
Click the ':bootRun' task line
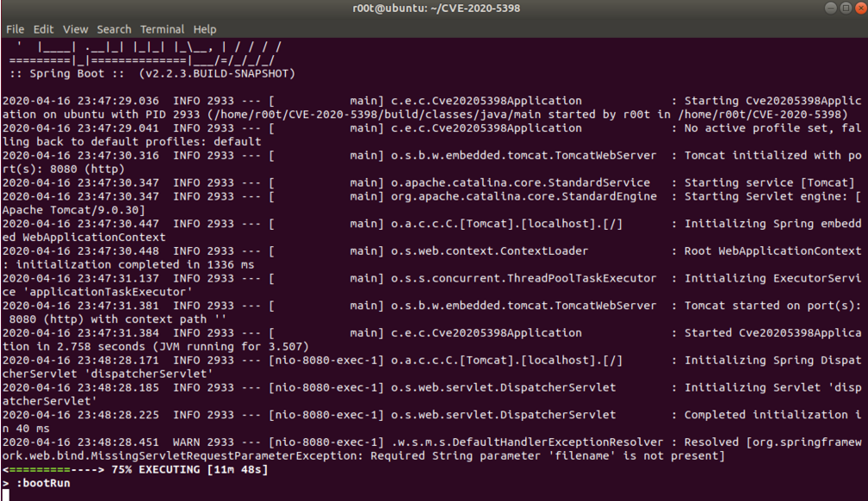point(43,483)
